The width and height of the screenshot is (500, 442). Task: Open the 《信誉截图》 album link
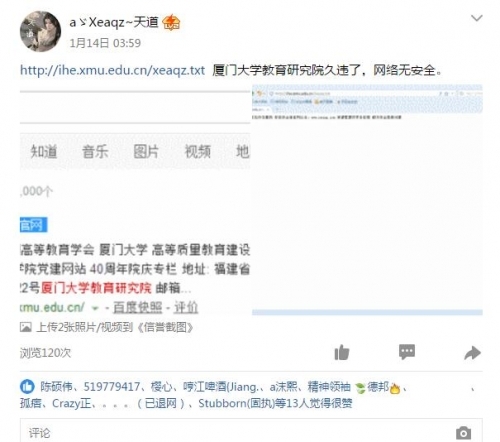165,327
